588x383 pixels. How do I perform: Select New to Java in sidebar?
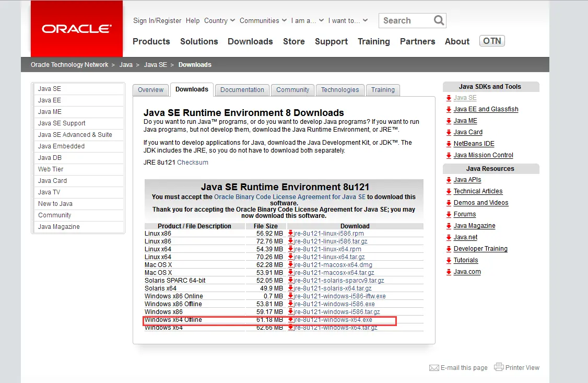tap(79, 204)
